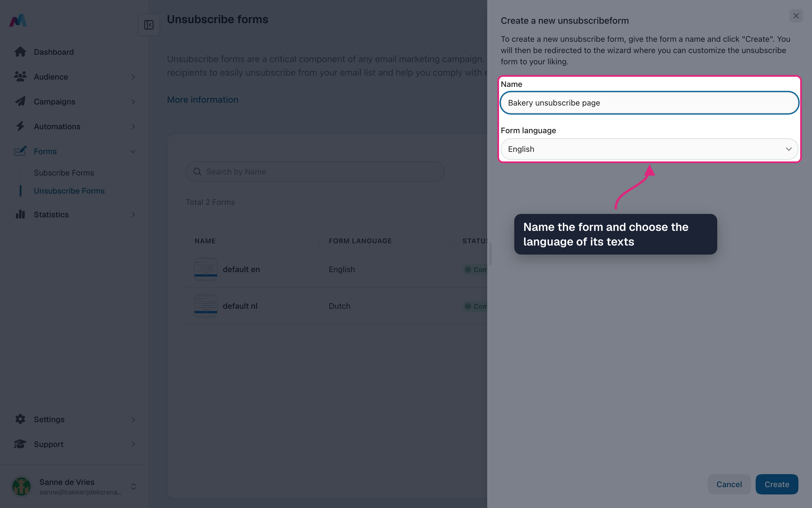
Task: Click Sanne de Vries avatar
Action: click(21, 487)
